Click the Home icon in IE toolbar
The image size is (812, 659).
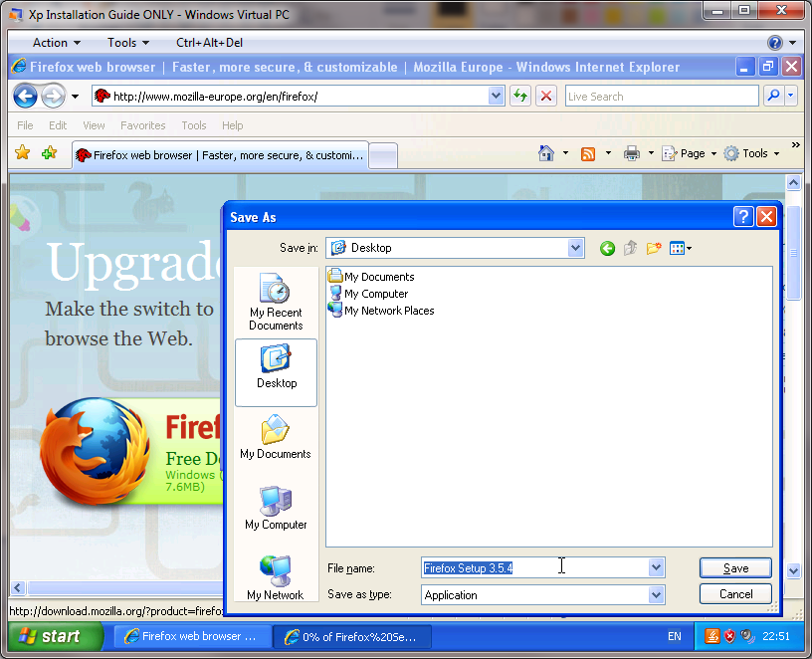pyautogui.click(x=546, y=153)
